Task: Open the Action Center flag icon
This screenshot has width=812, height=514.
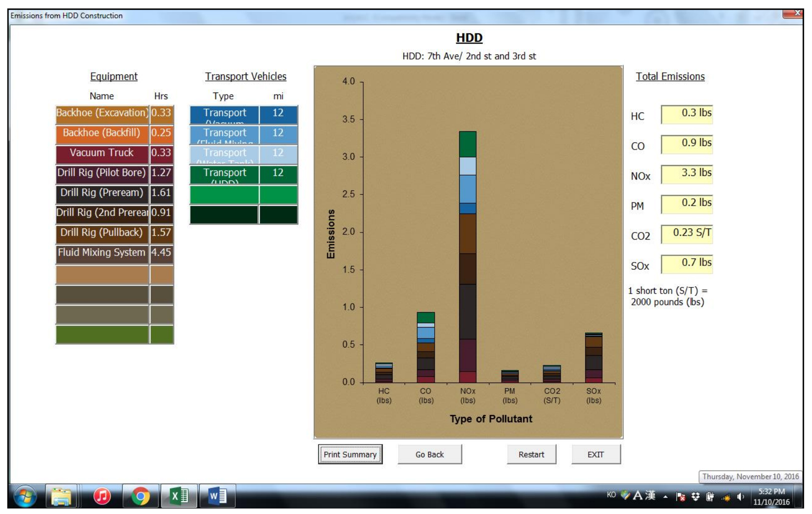Action: (680, 496)
